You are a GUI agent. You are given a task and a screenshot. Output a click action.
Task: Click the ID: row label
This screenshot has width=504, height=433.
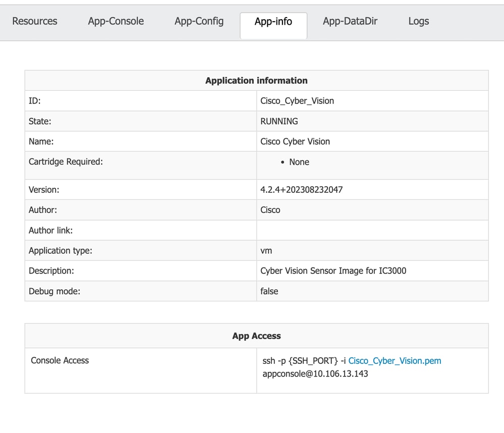coord(35,101)
